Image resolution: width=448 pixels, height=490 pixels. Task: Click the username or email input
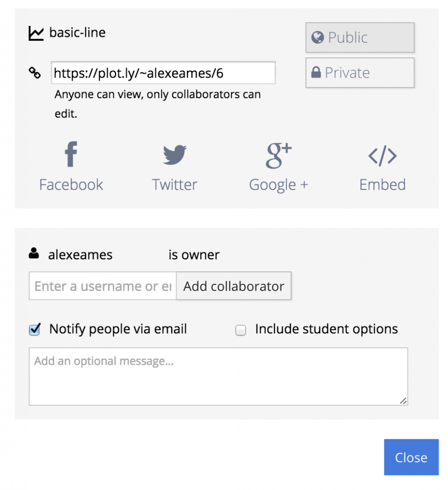103,286
